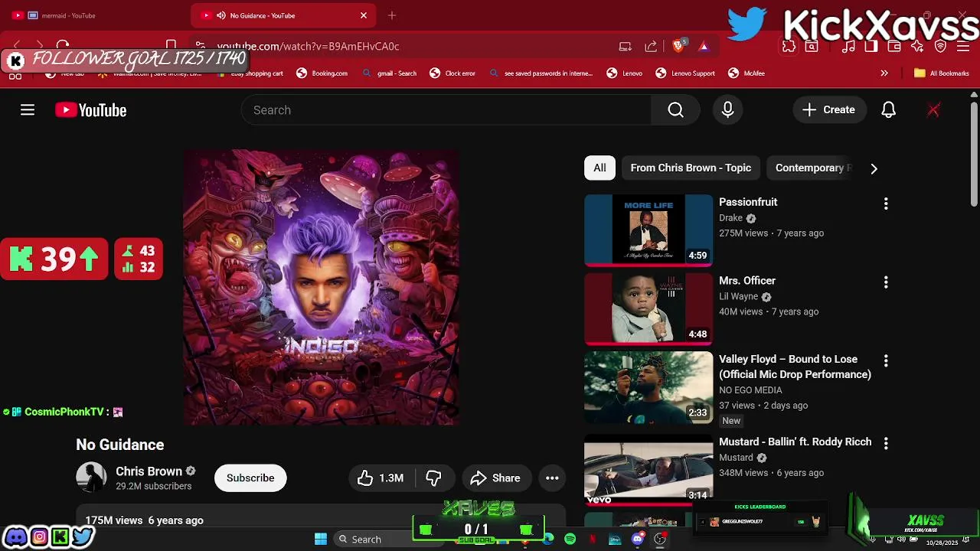Open the Windows Start menu
This screenshot has height=551, width=980.
pyautogui.click(x=321, y=540)
